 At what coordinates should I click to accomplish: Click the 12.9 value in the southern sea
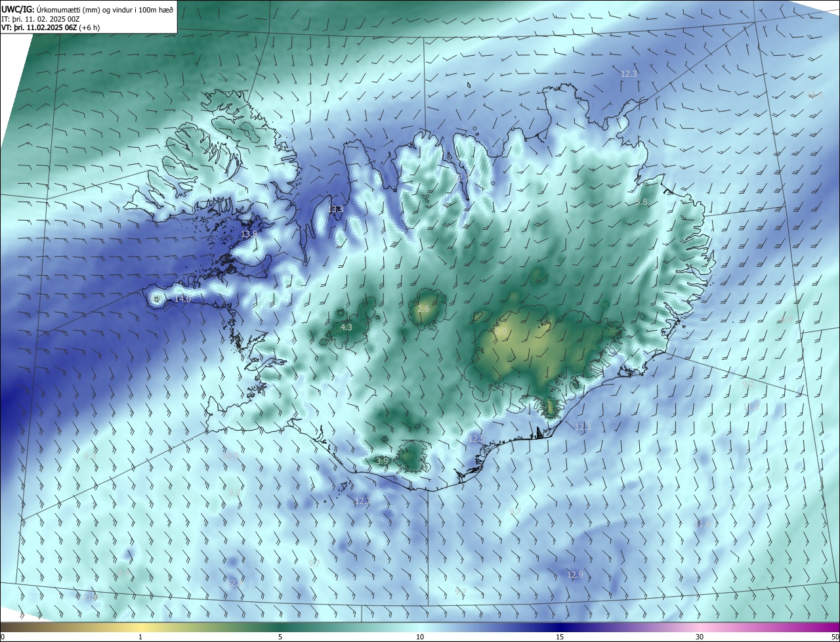(x=575, y=575)
